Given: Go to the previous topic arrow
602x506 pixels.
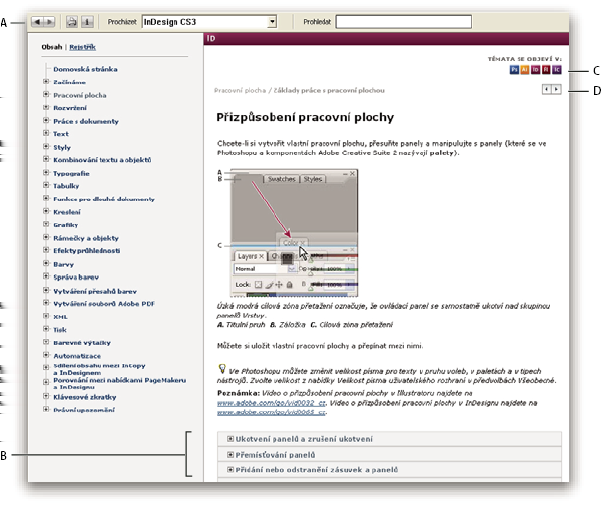Looking at the screenshot, I should (x=547, y=89).
